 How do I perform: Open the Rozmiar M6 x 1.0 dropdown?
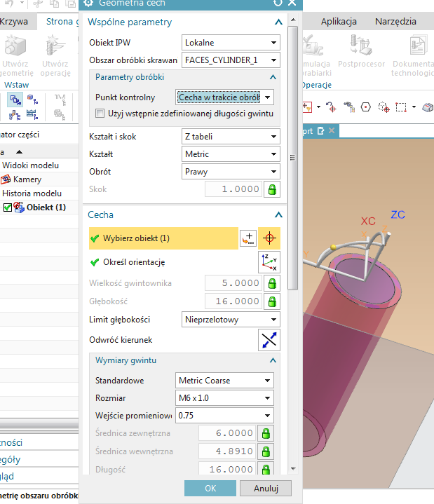(x=225, y=398)
